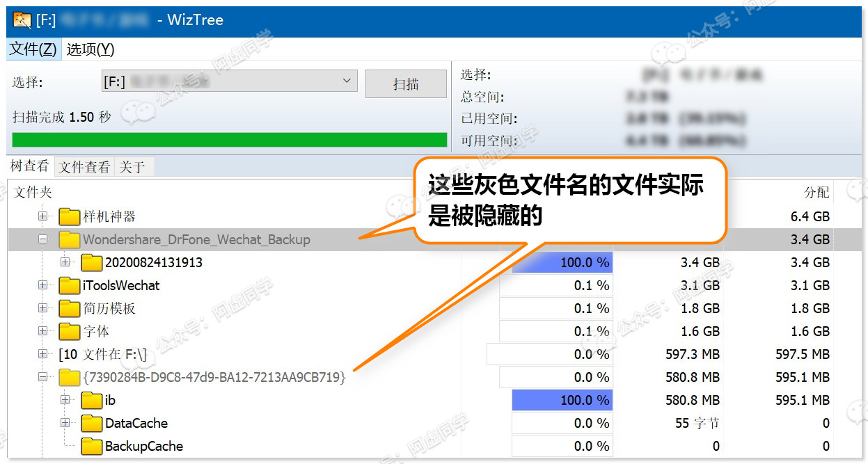Select the 样机神器 row name

110,217
